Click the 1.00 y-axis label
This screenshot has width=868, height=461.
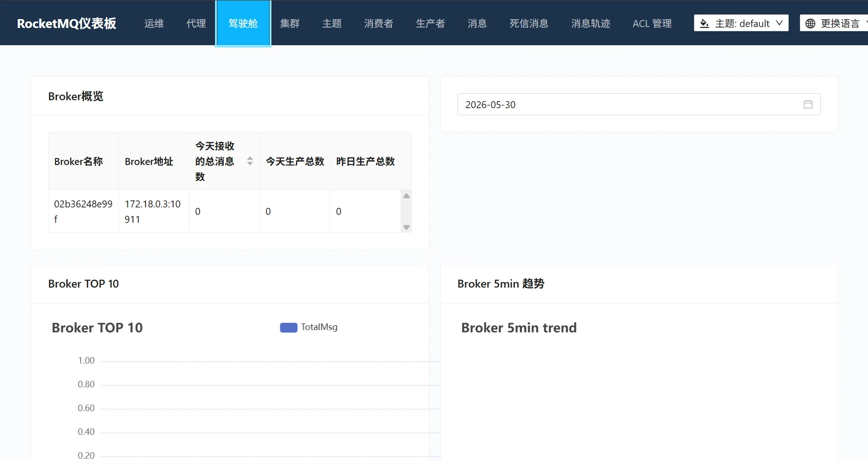(x=86, y=360)
